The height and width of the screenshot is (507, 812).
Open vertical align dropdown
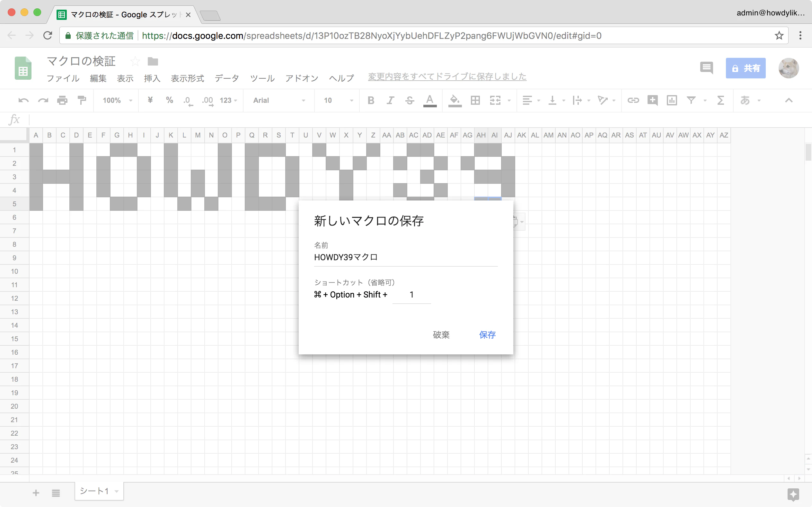coord(556,100)
